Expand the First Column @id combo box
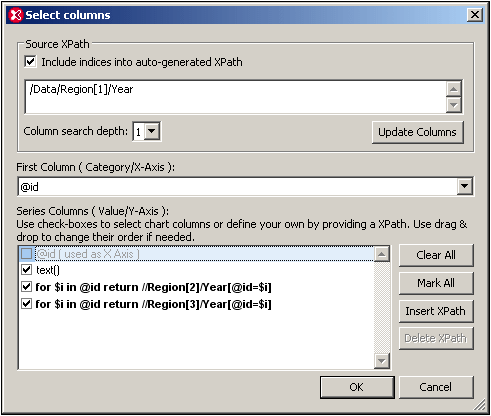 [465, 186]
